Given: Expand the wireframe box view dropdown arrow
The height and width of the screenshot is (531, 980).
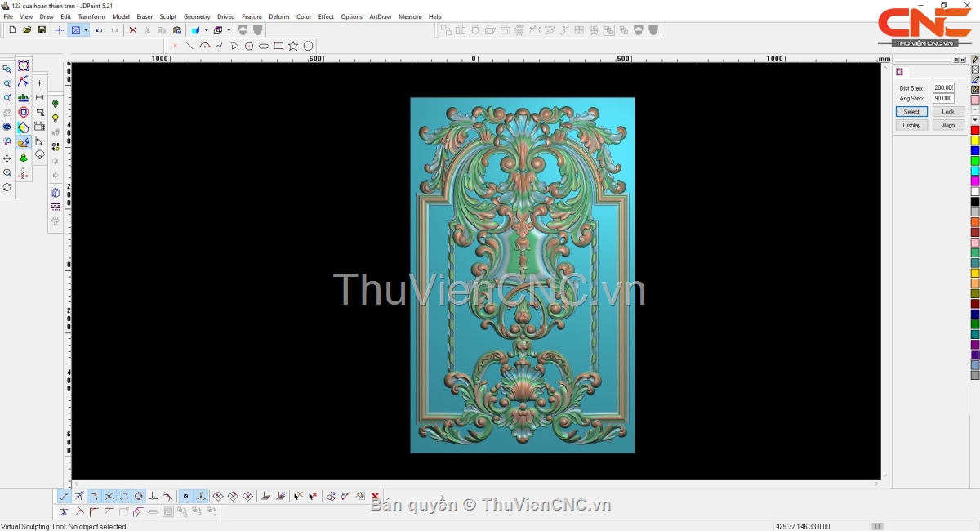Looking at the screenshot, I should click(229, 30).
